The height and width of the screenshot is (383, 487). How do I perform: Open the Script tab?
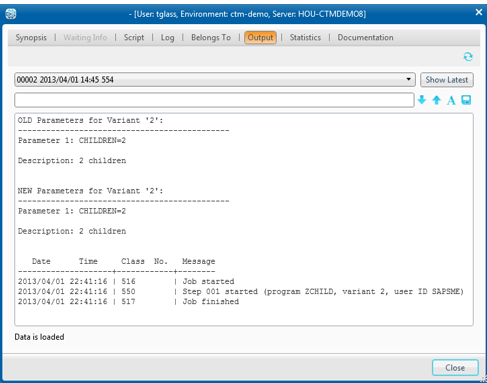click(134, 37)
